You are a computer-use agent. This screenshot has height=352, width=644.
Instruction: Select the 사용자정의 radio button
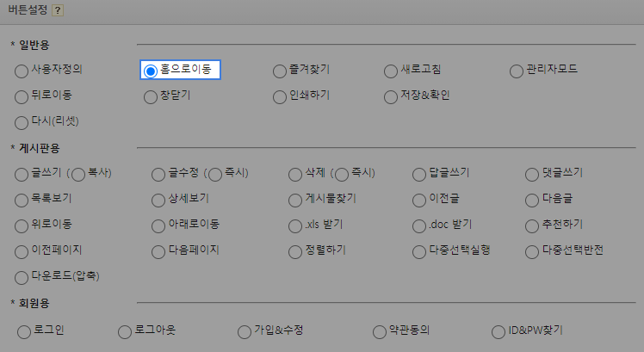point(22,71)
